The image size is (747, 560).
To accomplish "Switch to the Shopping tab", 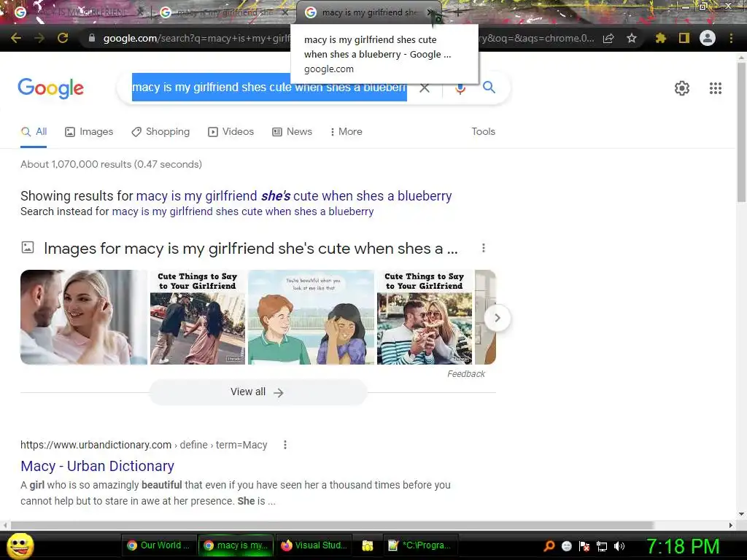I will (x=160, y=132).
